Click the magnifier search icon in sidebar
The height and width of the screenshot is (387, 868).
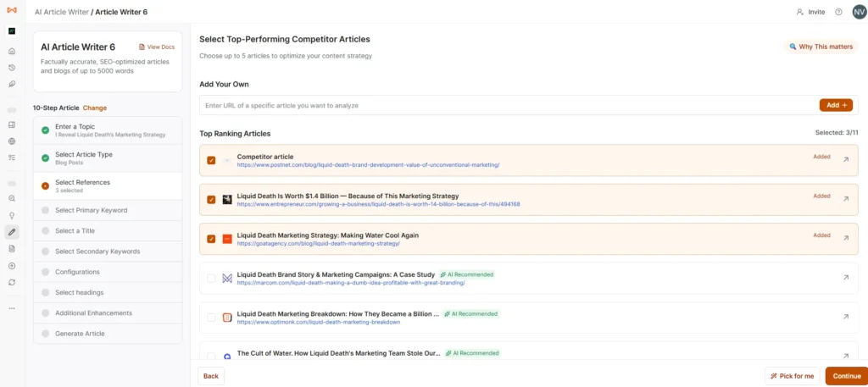[x=12, y=198]
